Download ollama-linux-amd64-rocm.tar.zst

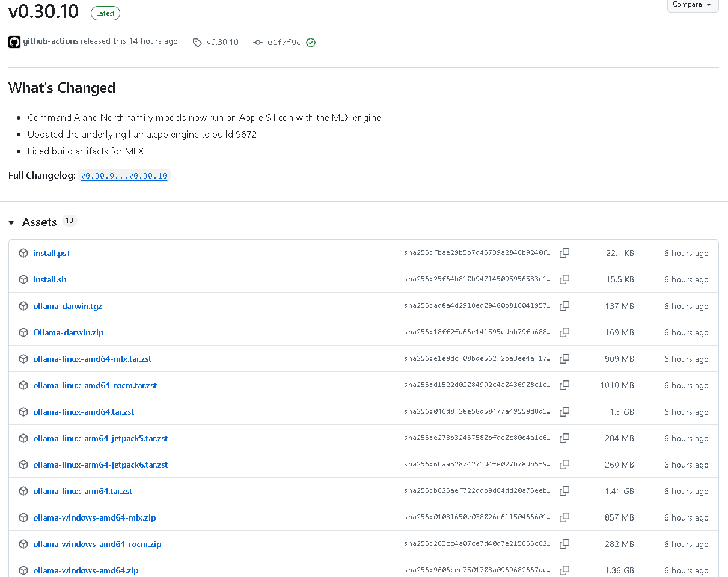[x=95, y=385]
